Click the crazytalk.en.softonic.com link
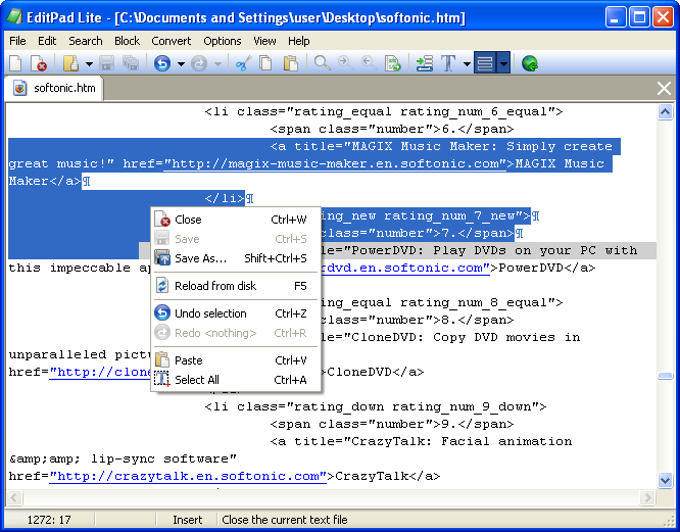680x532 pixels. tap(188, 477)
